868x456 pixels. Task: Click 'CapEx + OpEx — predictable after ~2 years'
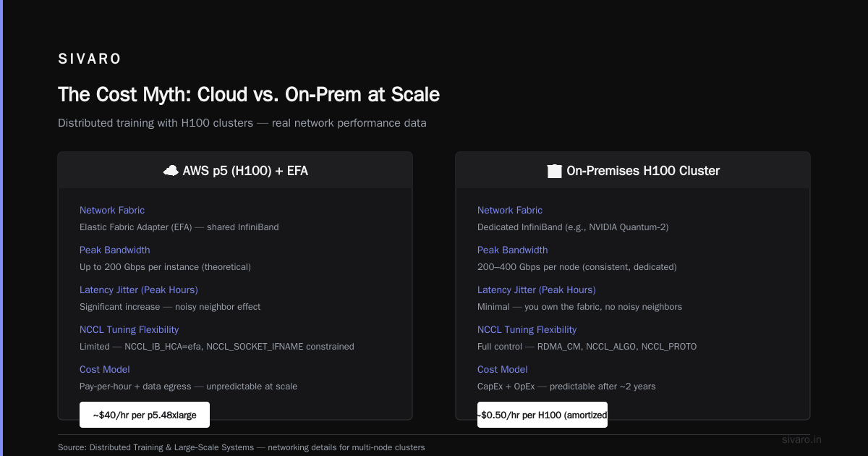(x=566, y=386)
